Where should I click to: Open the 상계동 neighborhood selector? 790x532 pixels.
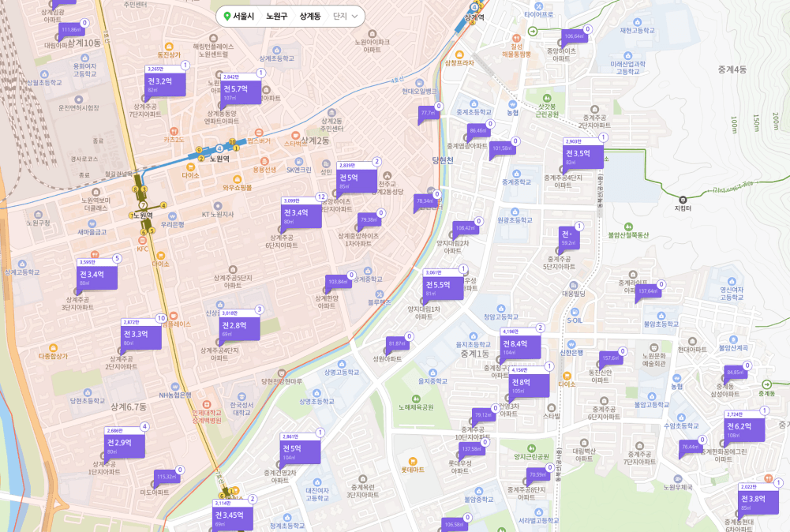tap(310, 16)
